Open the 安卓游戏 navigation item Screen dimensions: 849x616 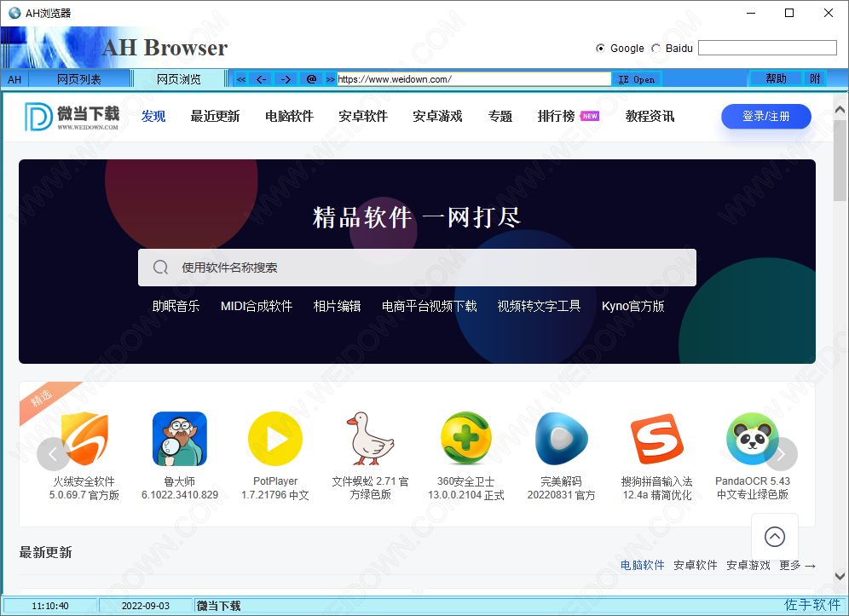(437, 117)
